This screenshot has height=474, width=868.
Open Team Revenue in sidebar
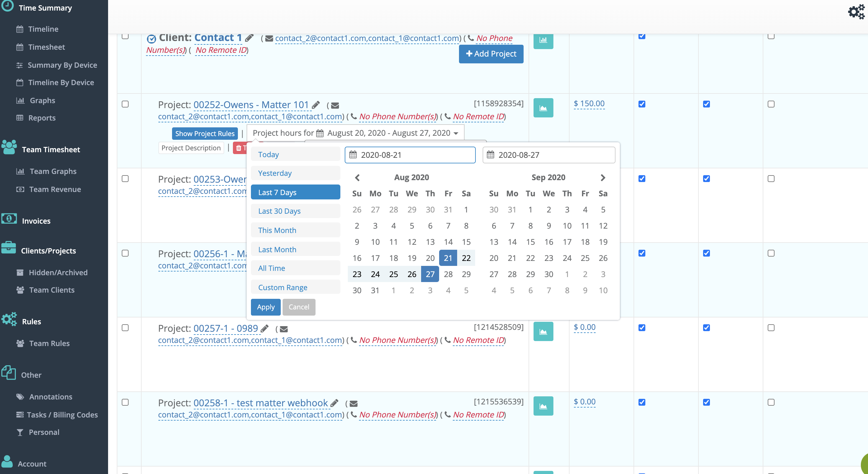(55, 189)
